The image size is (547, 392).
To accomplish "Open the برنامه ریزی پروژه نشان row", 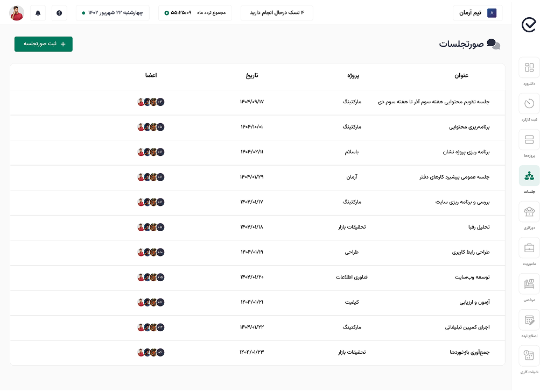I will point(257,152).
